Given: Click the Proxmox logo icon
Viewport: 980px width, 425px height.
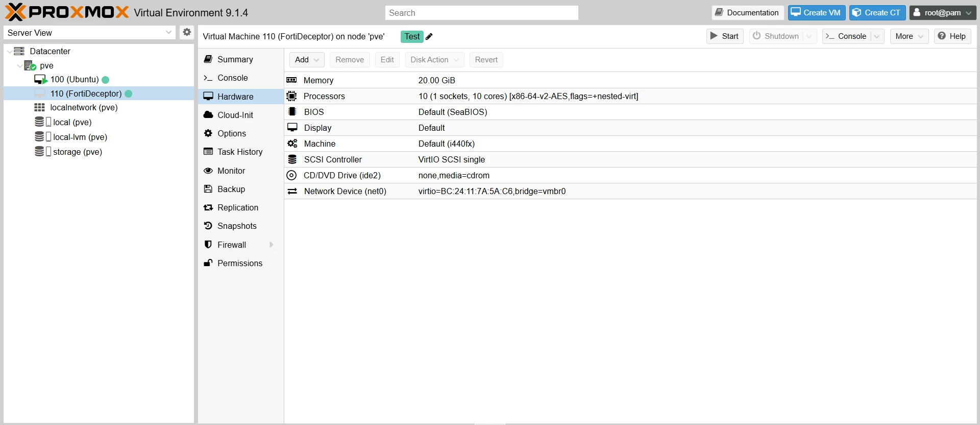Looking at the screenshot, I should point(15,12).
